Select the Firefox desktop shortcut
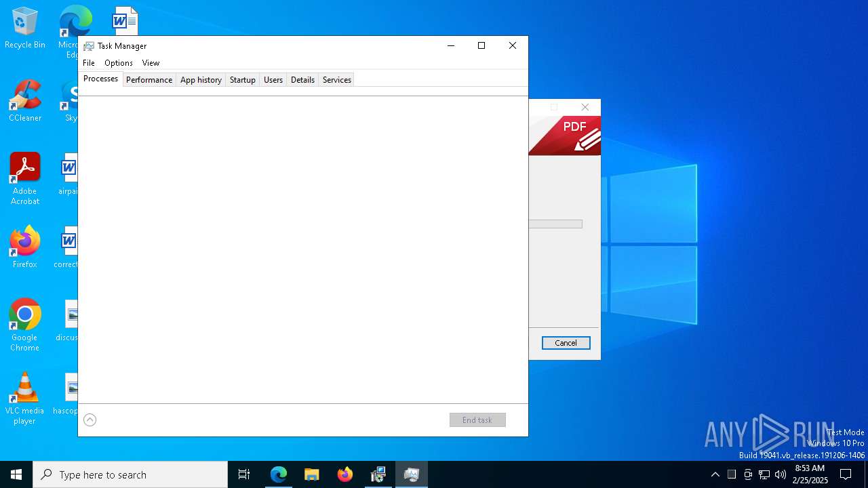The width and height of the screenshot is (868, 488). 25,248
